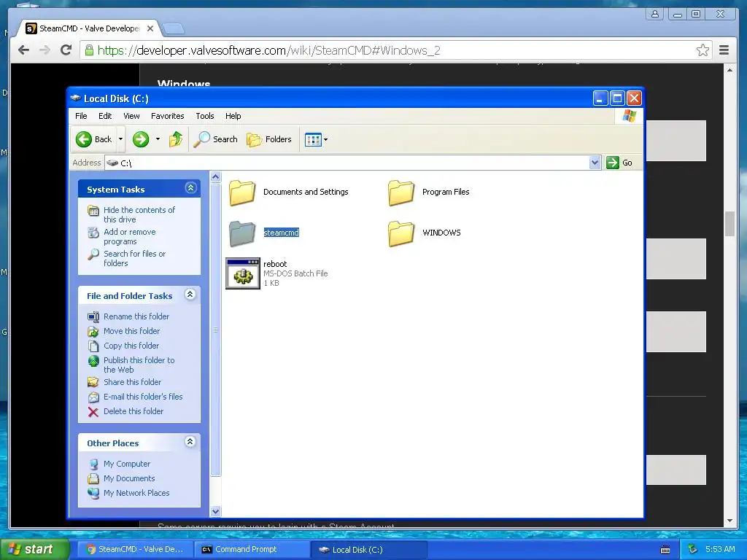Go to My Documents in Other Places
This screenshot has height=560, width=747.
click(129, 478)
